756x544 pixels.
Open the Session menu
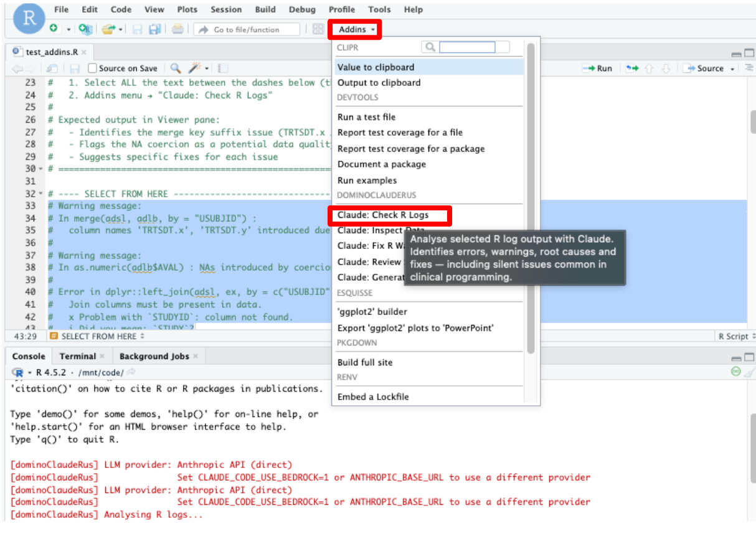tap(226, 9)
